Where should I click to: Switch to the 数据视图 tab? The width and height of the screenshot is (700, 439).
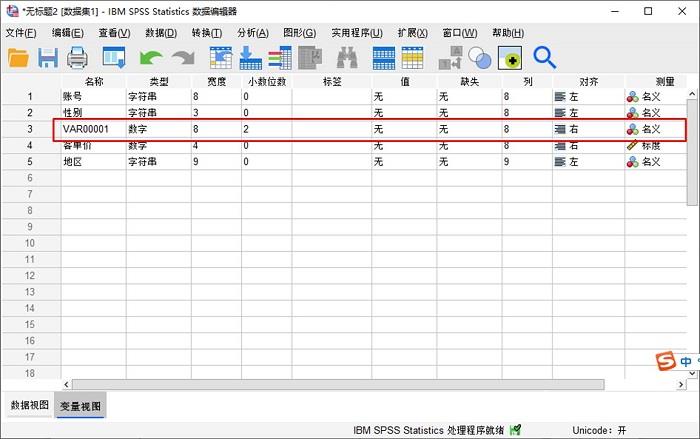29,405
